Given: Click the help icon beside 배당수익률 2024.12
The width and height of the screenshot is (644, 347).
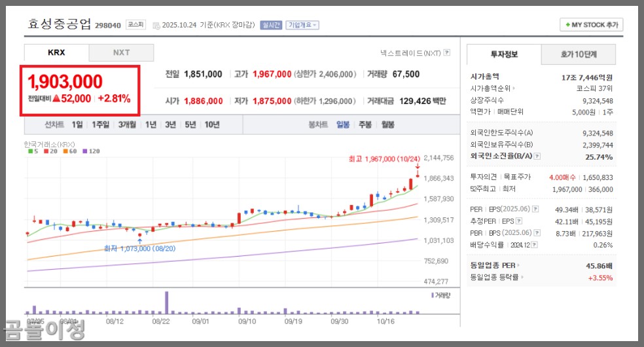Looking at the screenshot, I should pos(534,245).
